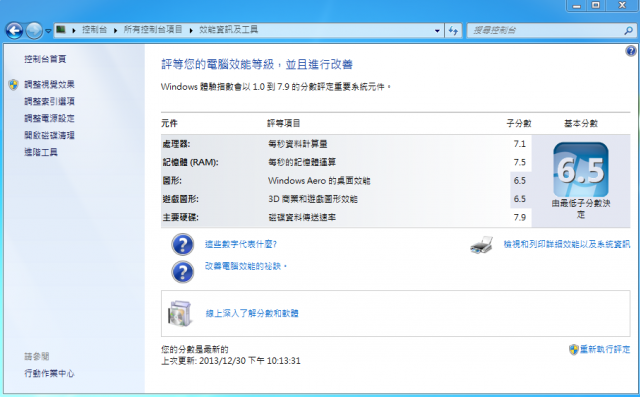Click the 上次更新 date text
Screen dimensions: 640x397
tap(231, 361)
